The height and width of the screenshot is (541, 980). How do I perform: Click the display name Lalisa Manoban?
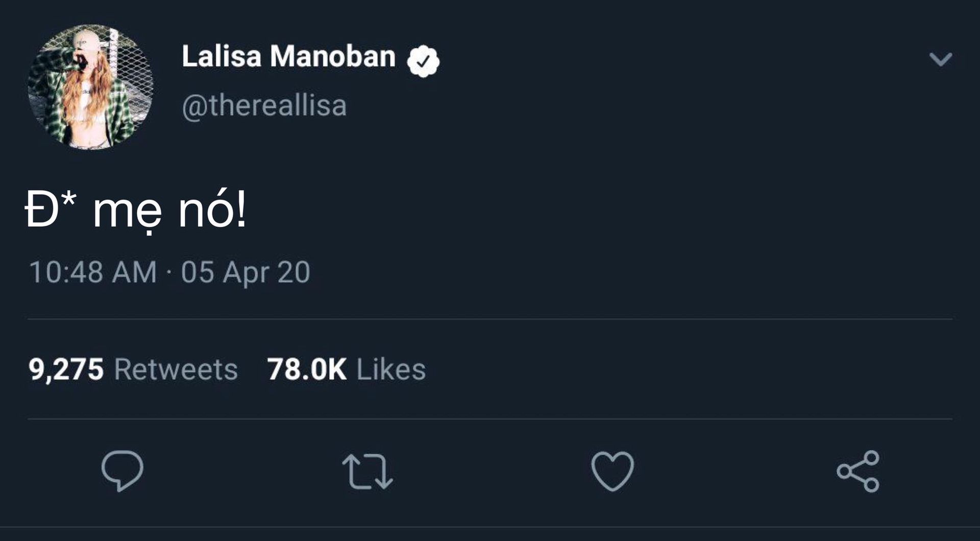point(289,56)
